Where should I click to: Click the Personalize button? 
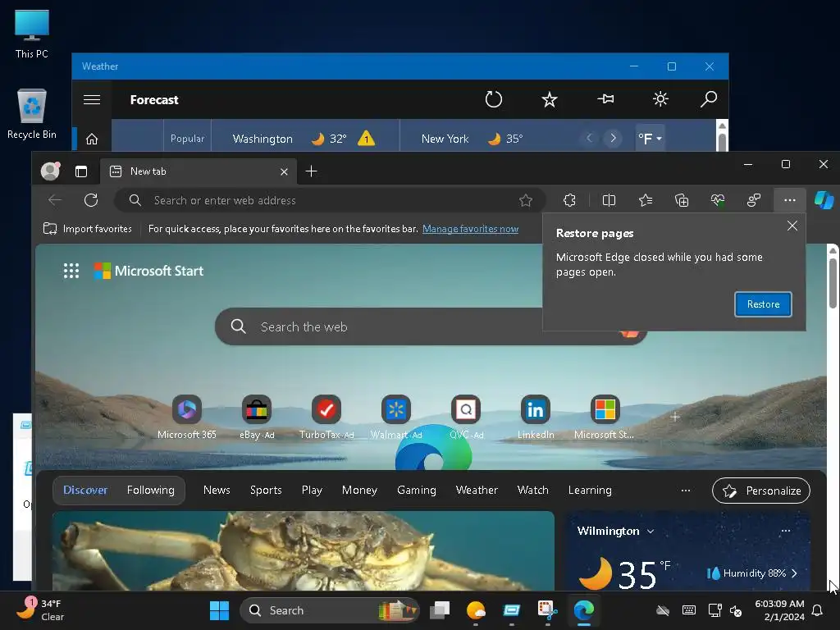[760, 491]
